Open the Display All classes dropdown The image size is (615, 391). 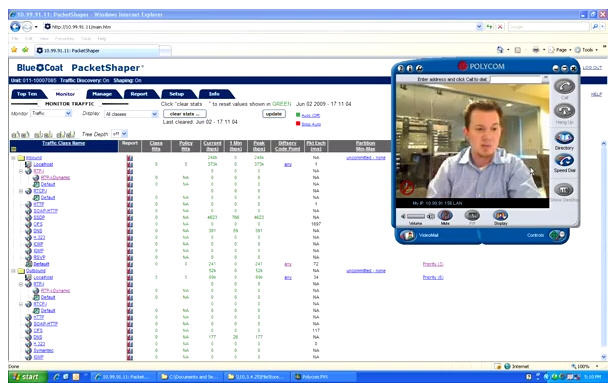point(131,114)
